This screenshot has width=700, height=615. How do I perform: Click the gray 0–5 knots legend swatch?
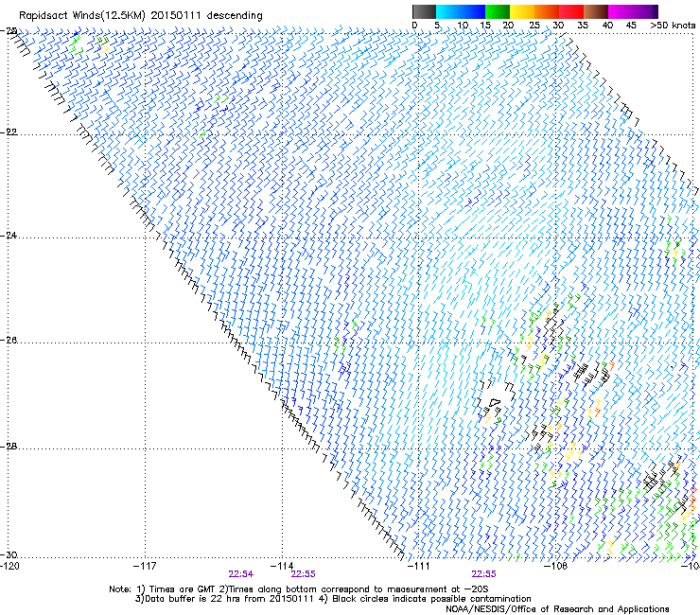pyautogui.click(x=425, y=11)
